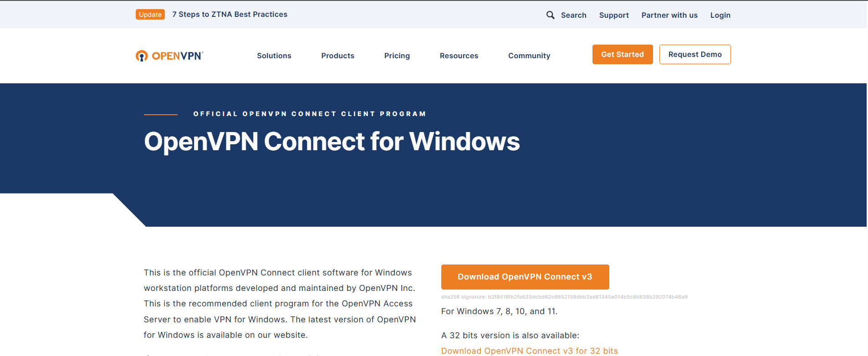Open the Support page link

point(613,15)
